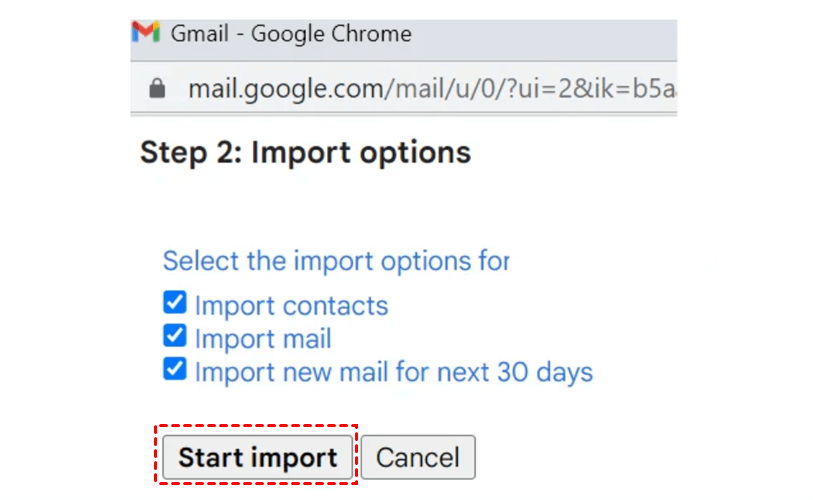Click the padlock site security icon

(x=156, y=89)
